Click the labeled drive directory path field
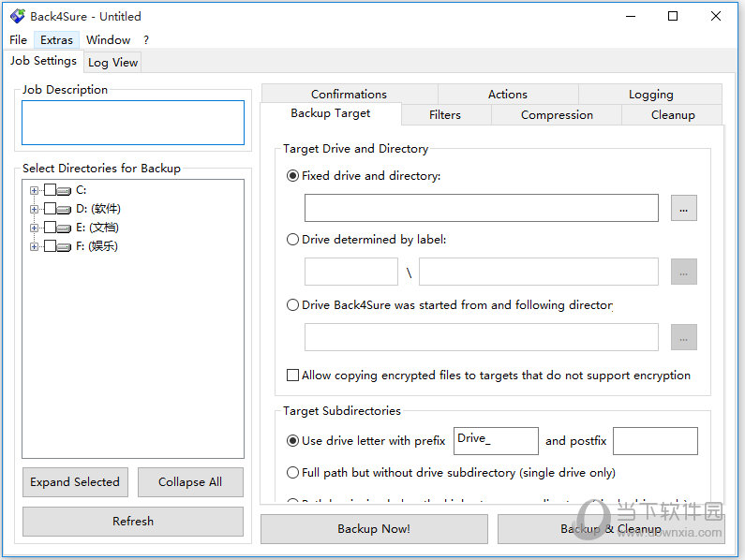745x560 pixels. [x=539, y=272]
